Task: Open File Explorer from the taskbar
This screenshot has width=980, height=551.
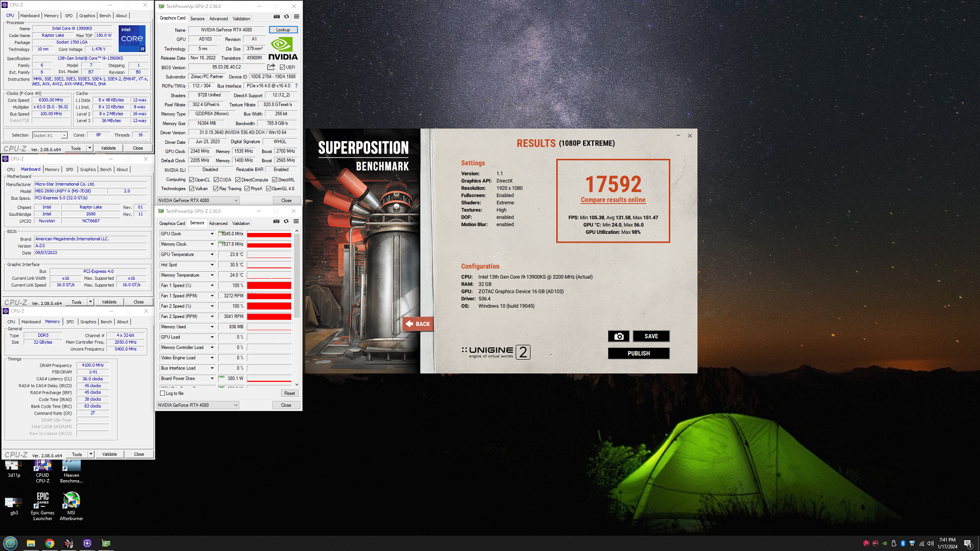Action: pyautogui.click(x=31, y=544)
